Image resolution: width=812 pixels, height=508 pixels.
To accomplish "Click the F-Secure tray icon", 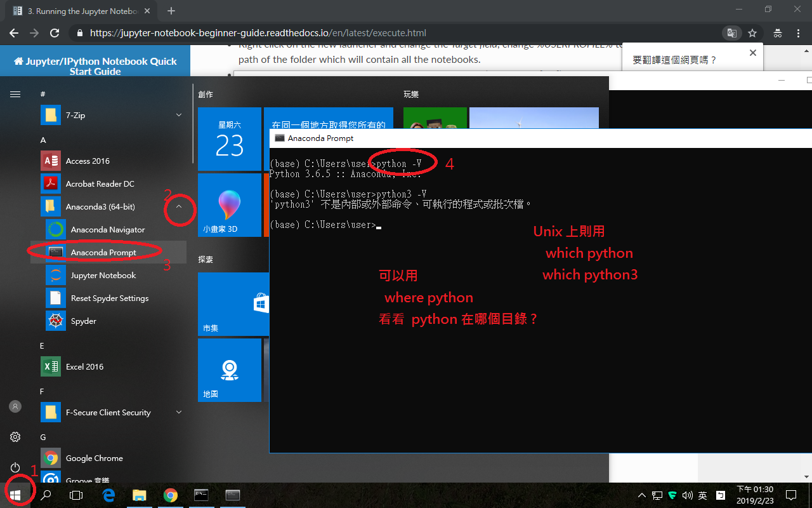I will point(672,495).
